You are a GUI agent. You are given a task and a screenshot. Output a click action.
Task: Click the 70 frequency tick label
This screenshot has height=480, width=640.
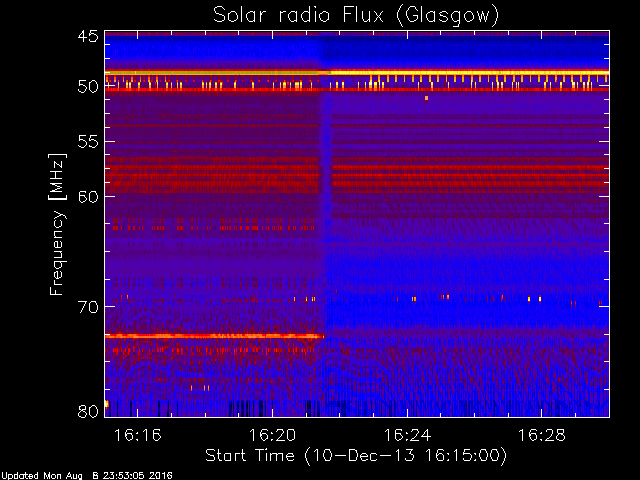(x=88, y=307)
